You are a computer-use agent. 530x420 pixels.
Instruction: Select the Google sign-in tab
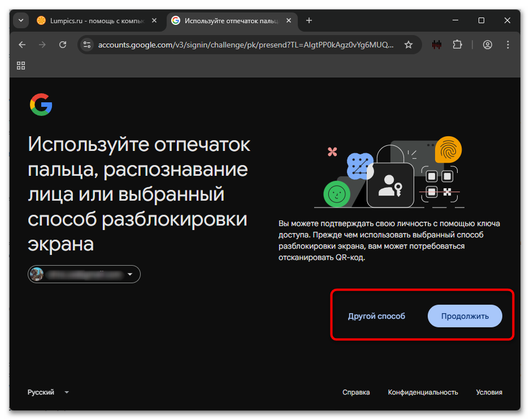(232, 20)
